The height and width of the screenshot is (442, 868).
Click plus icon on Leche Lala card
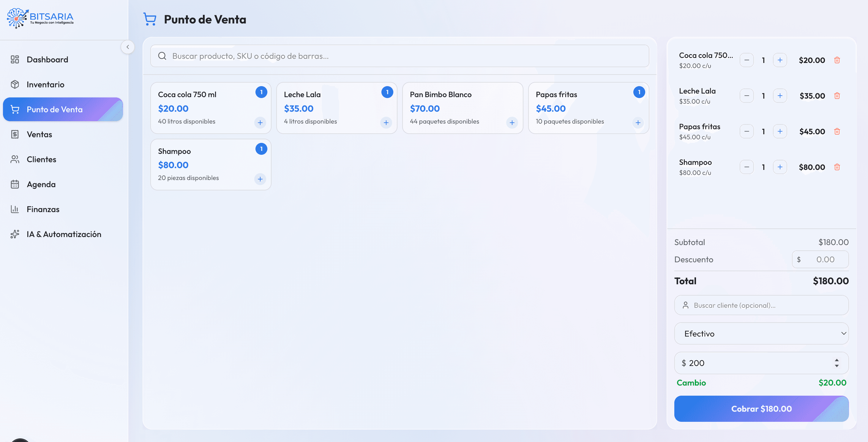click(386, 123)
